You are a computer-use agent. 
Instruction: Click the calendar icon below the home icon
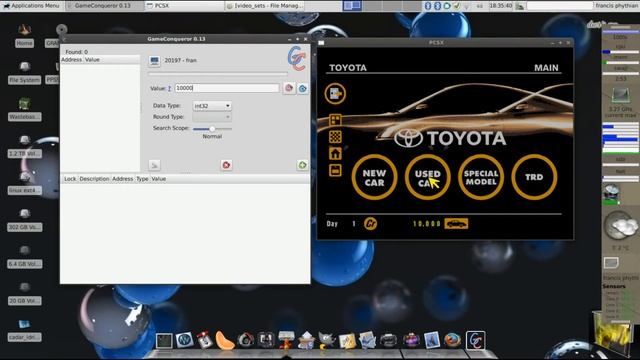(335, 170)
